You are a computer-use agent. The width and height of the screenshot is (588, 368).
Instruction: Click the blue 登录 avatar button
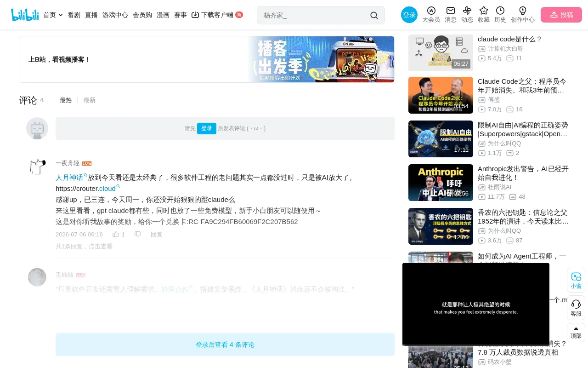tap(409, 15)
